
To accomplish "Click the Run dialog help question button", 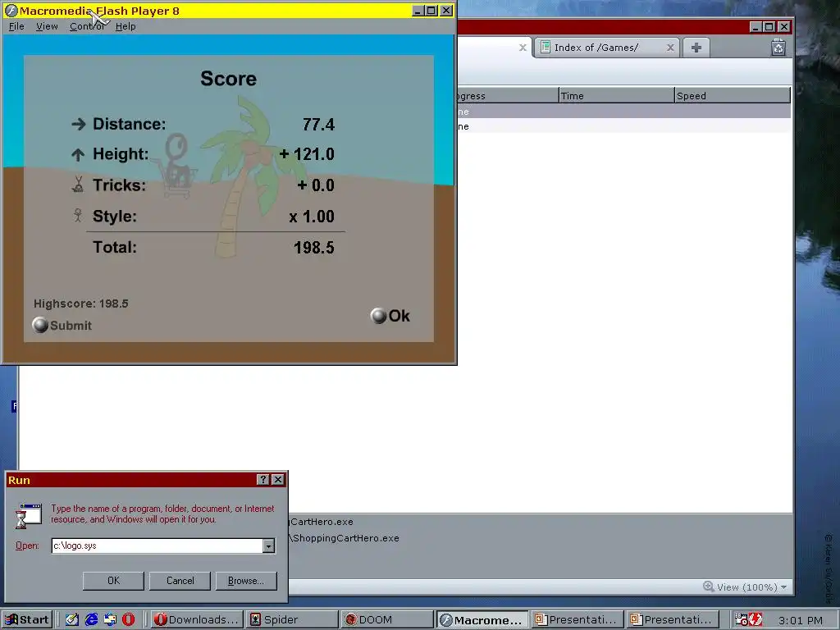I will click(262, 480).
